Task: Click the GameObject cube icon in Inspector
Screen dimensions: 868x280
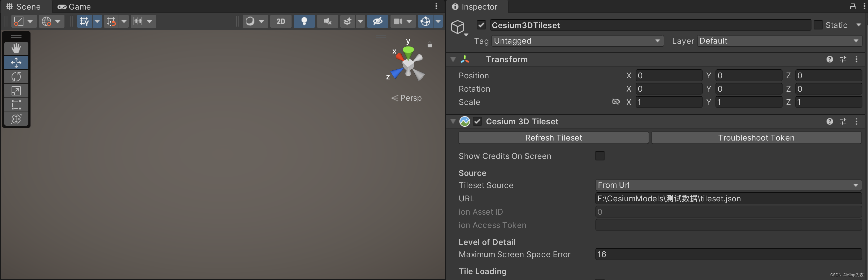Action: [x=458, y=27]
